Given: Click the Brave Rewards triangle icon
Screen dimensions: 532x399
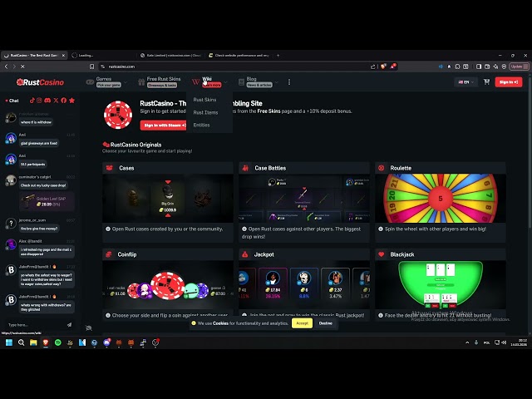Looking at the screenshot, I should point(393,66).
